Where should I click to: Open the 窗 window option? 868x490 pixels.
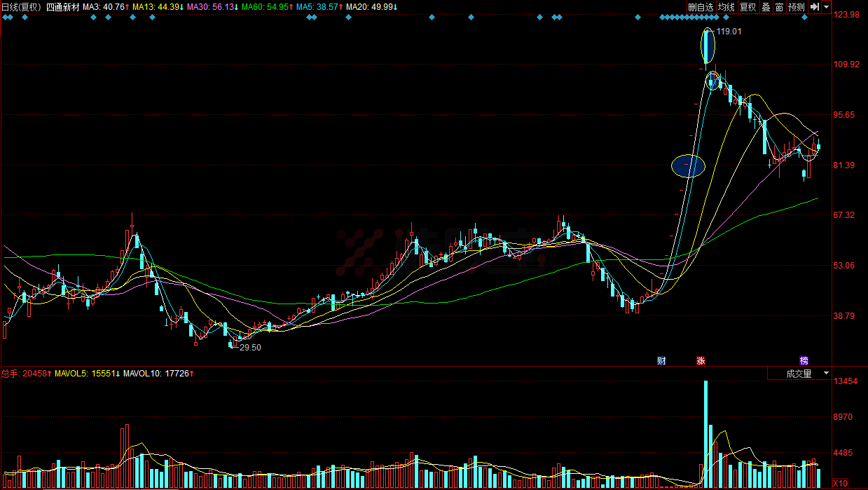click(779, 7)
